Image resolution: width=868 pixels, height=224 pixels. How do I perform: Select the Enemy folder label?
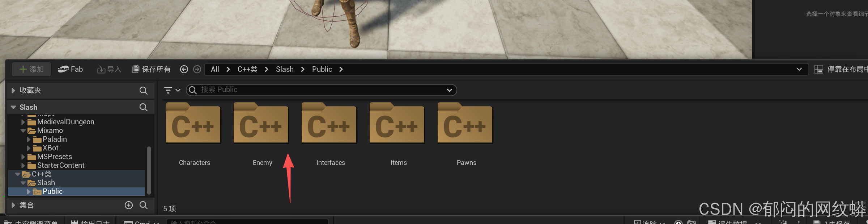click(263, 163)
